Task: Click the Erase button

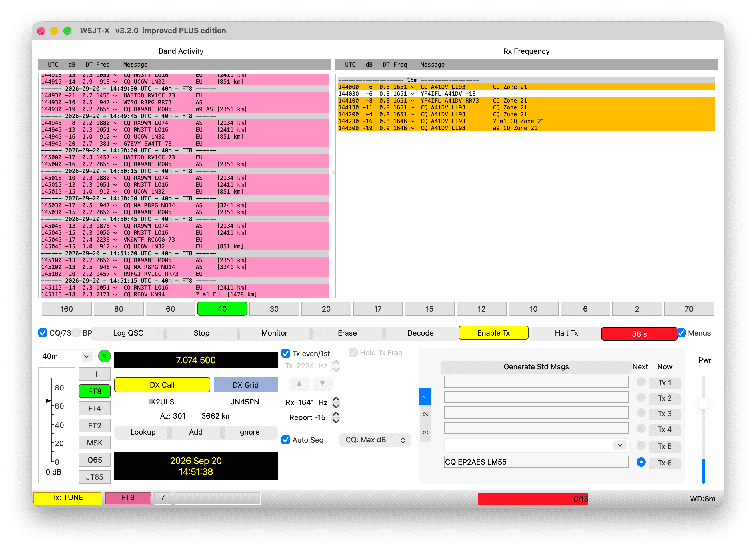Action: click(347, 333)
